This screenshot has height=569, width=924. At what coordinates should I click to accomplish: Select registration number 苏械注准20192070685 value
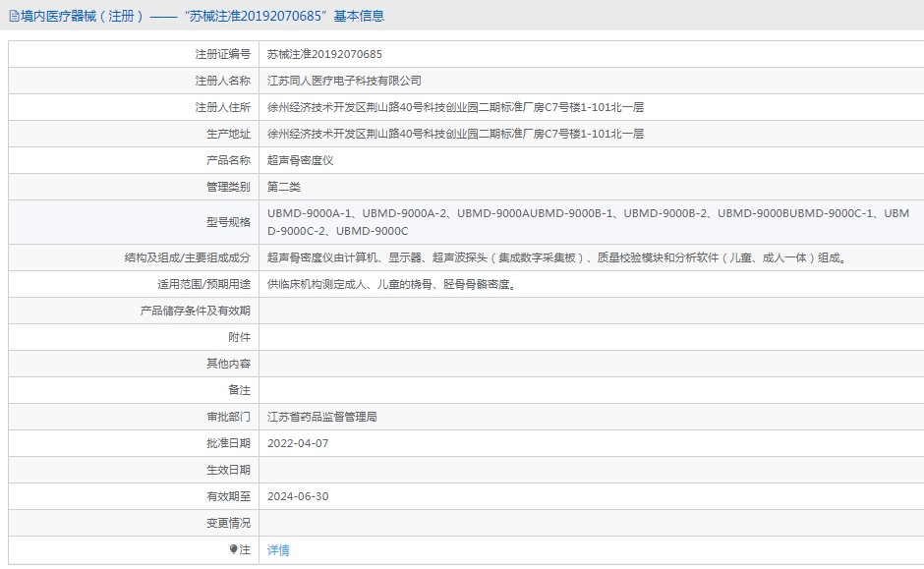[x=324, y=54]
